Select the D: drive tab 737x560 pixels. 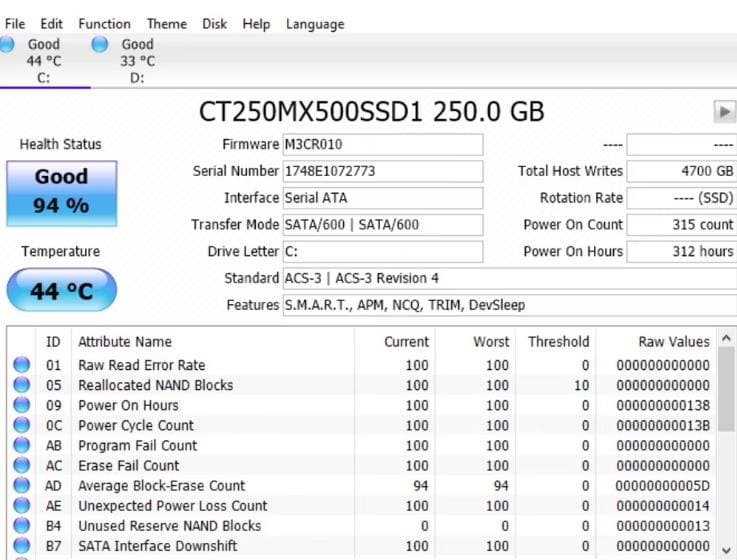(137, 61)
